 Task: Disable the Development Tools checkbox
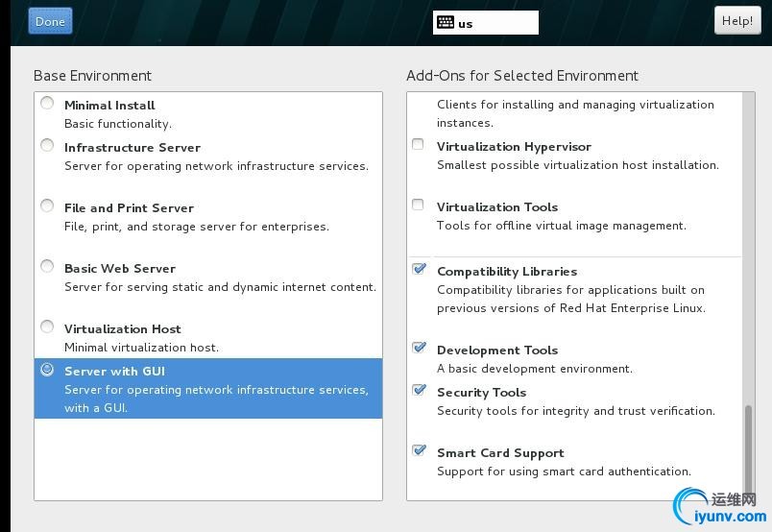click(x=419, y=348)
